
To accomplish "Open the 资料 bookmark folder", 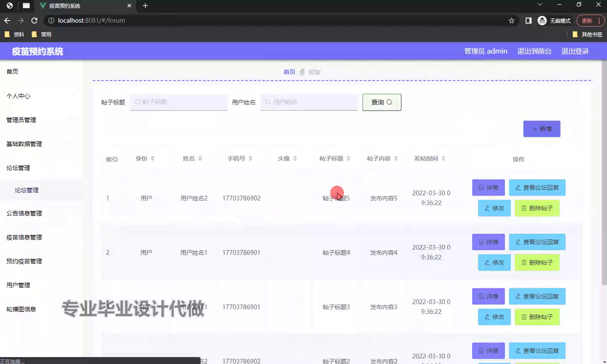I will point(14,35).
